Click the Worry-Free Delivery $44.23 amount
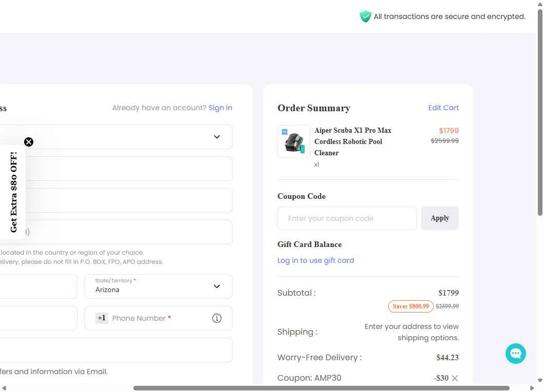This screenshot has width=544, height=392. (447, 357)
